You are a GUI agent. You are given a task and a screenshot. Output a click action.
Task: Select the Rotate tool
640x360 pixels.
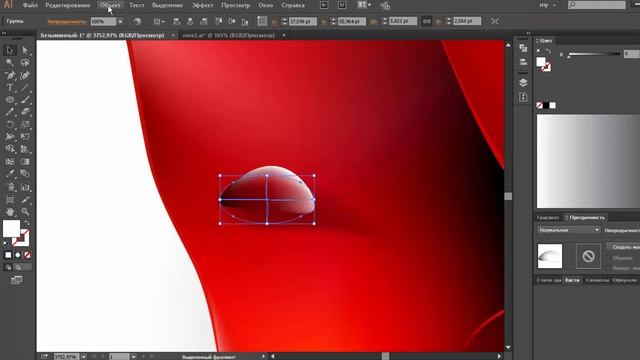(x=10, y=124)
